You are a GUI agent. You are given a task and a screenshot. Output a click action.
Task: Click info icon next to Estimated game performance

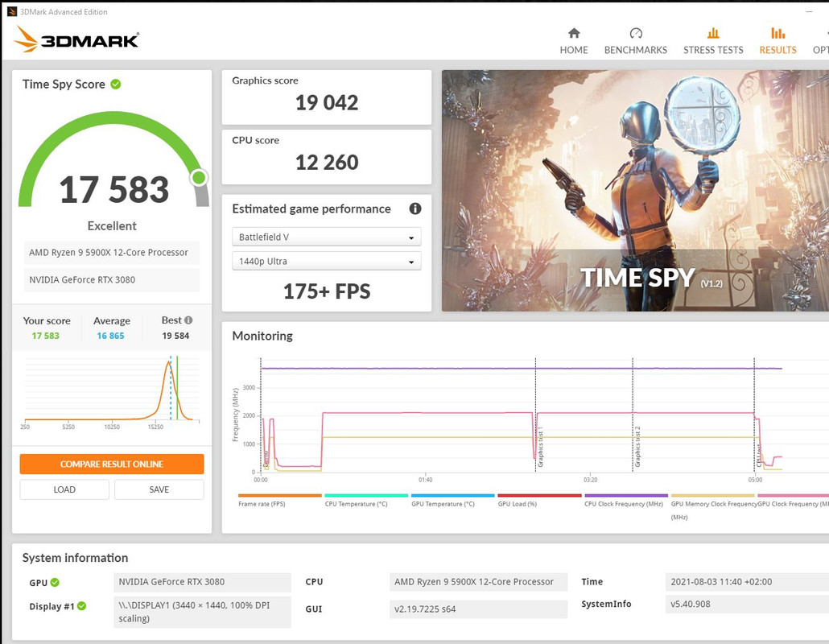(x=415, y=208)
